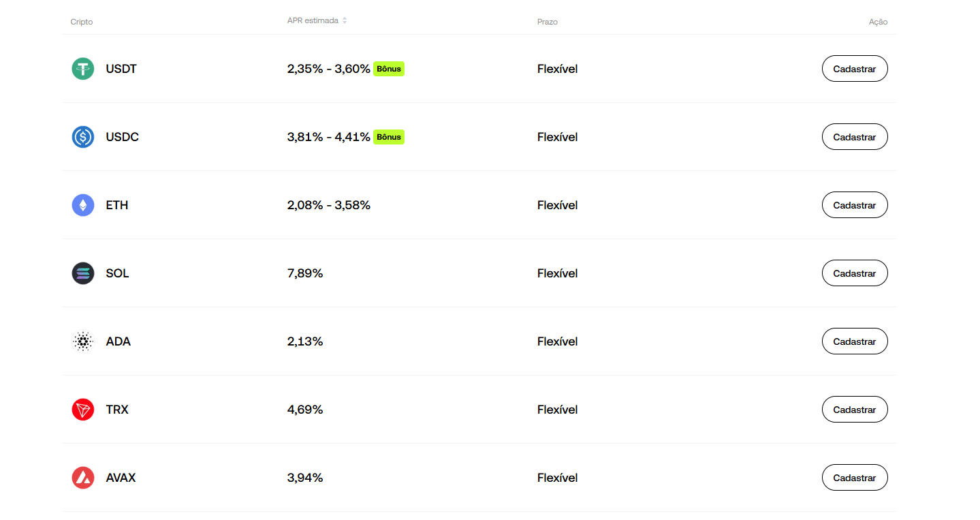Click the Flexível term in TRX row
Screen dimensions: 980x520
point(557,410)
